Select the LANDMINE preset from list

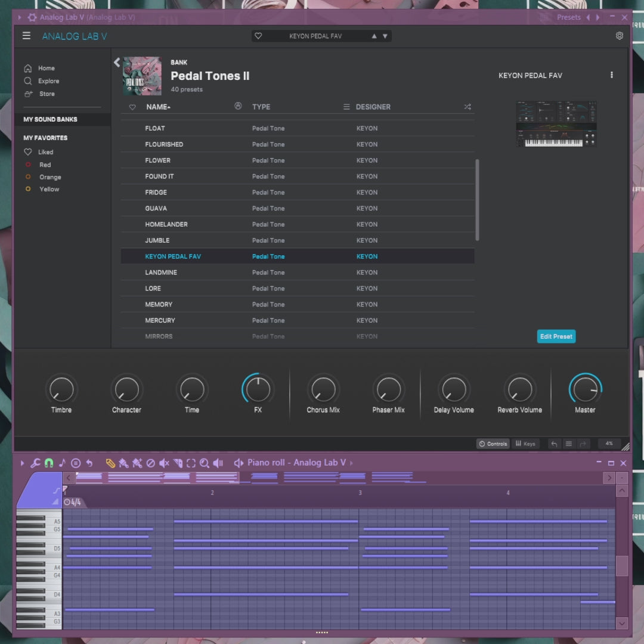point(161,273)
